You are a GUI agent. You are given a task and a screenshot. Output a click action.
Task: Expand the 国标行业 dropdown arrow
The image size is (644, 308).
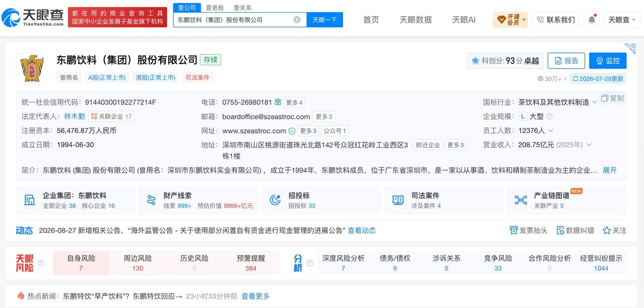[595, 102]
